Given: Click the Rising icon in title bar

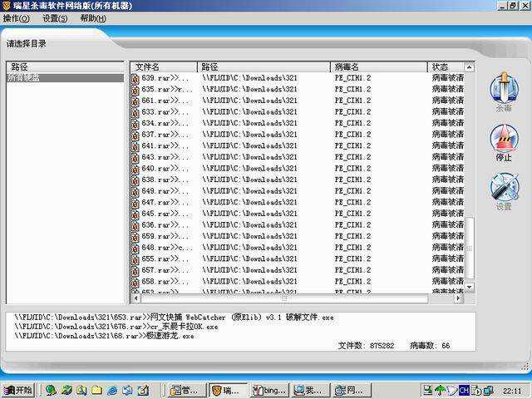Looking at the screenshot, I should pyautogui.click(x=7, y=6).
